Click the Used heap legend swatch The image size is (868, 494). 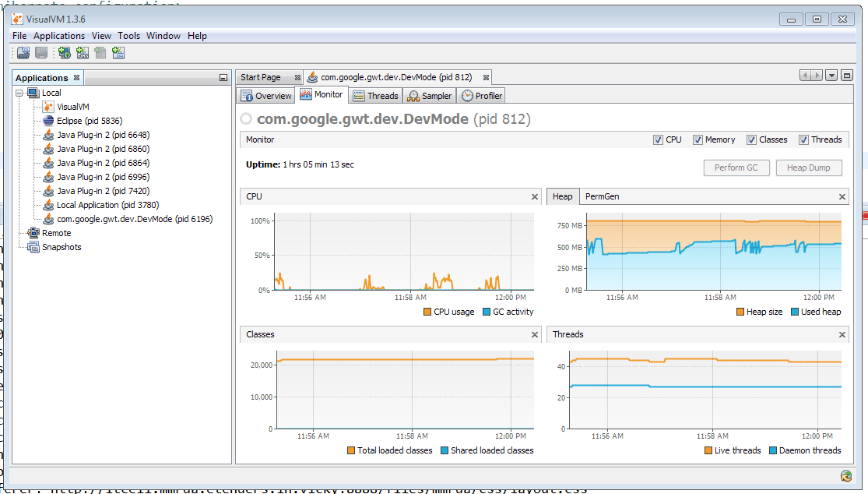coord(795,312)
